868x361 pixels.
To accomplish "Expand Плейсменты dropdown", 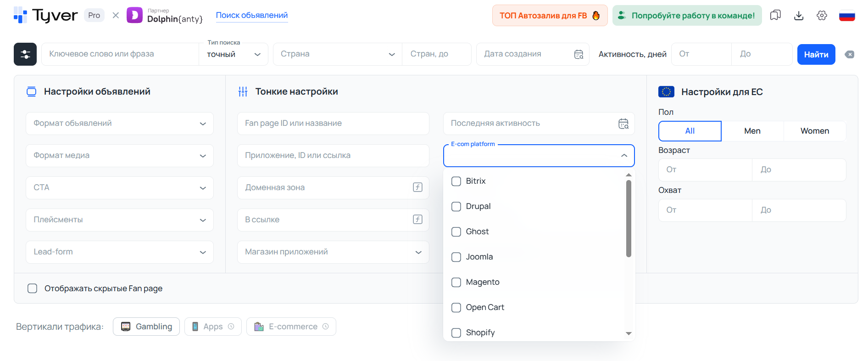I will pos(120,220).
